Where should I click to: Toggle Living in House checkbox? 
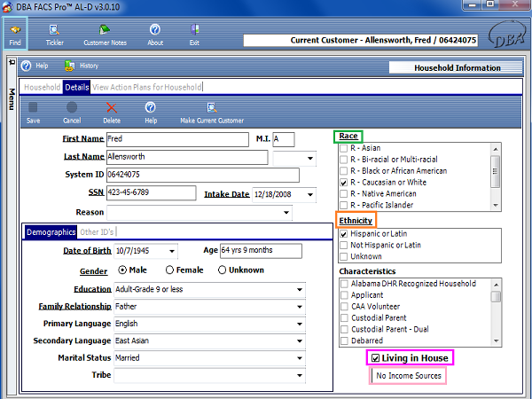375,358
